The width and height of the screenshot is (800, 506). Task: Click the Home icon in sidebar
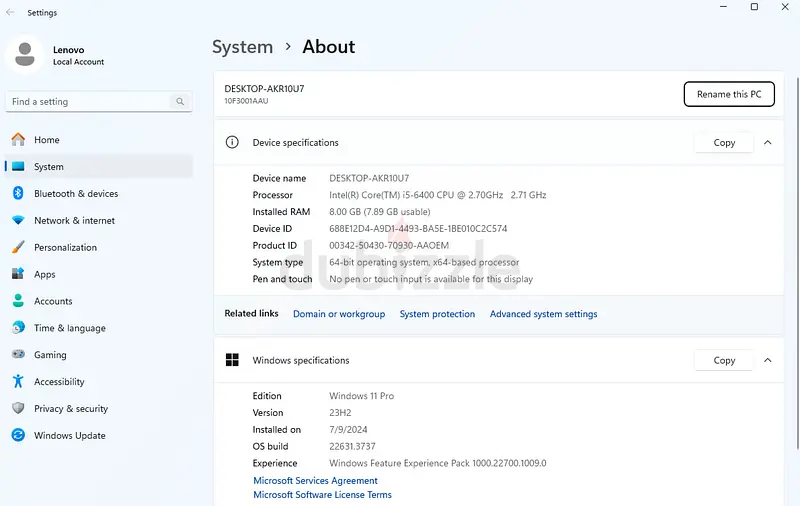click(x=18, y=140)
